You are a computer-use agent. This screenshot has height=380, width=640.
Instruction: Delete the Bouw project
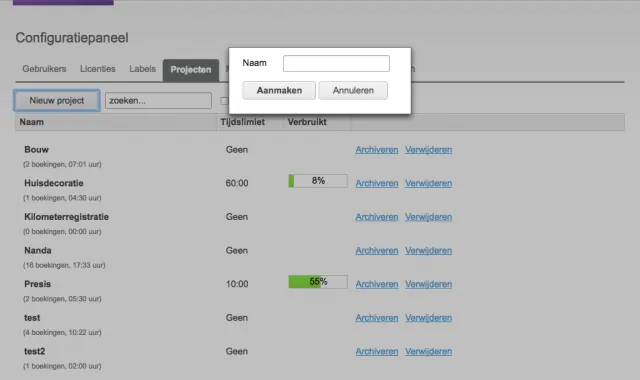pos(429,150)
